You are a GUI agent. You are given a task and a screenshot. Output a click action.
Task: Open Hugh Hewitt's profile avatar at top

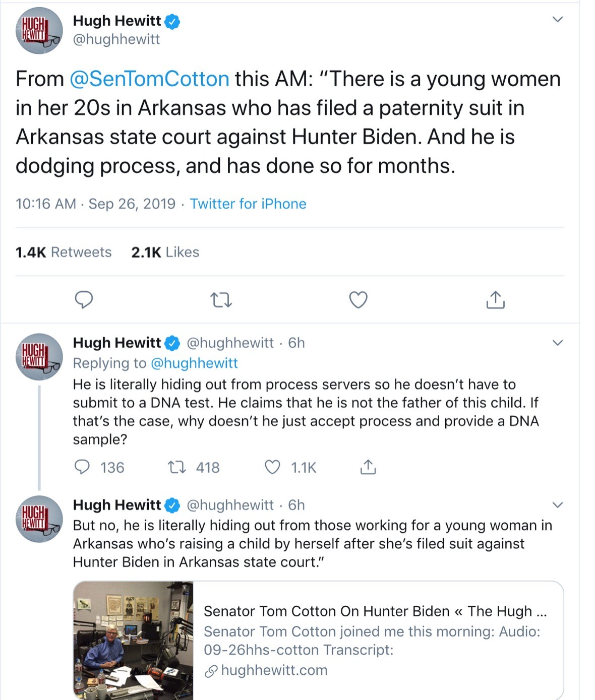tap(39, 31)
